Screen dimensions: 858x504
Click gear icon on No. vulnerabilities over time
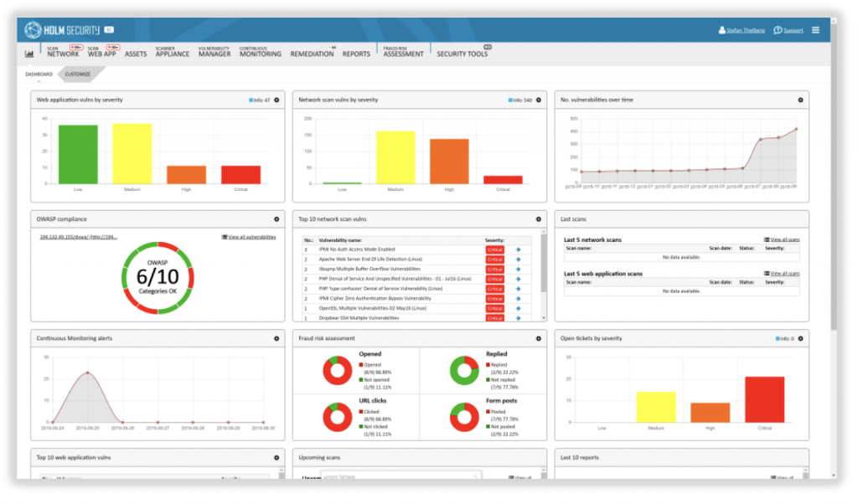pos(800,100)
